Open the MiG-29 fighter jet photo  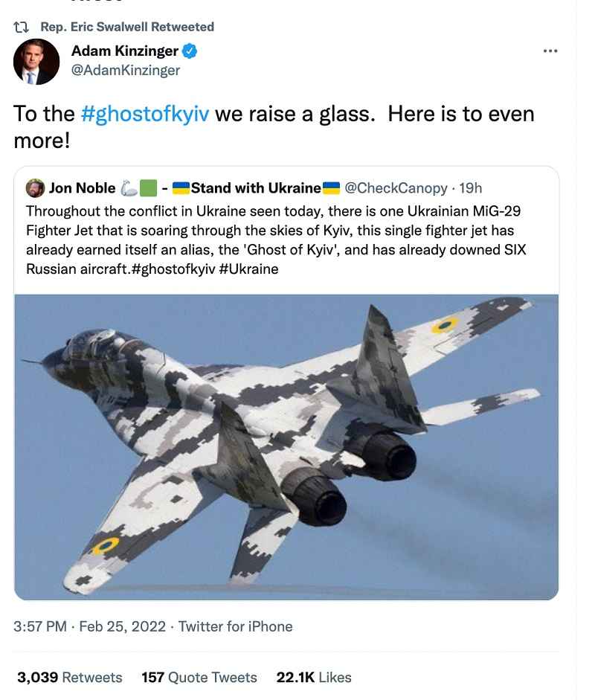tap(286, 446)
